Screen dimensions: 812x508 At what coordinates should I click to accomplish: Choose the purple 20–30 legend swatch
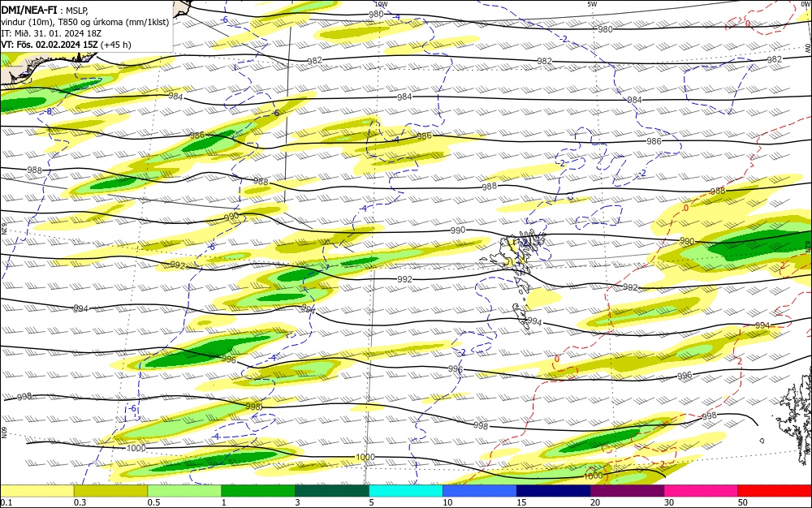(627, 491)
